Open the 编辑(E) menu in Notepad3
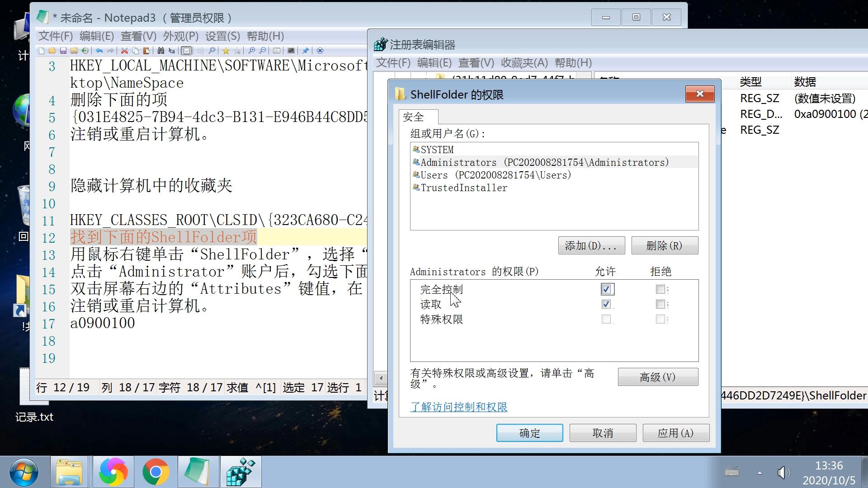Image resolution: width=868 pixels, height=488 pixels. (96, 36)
